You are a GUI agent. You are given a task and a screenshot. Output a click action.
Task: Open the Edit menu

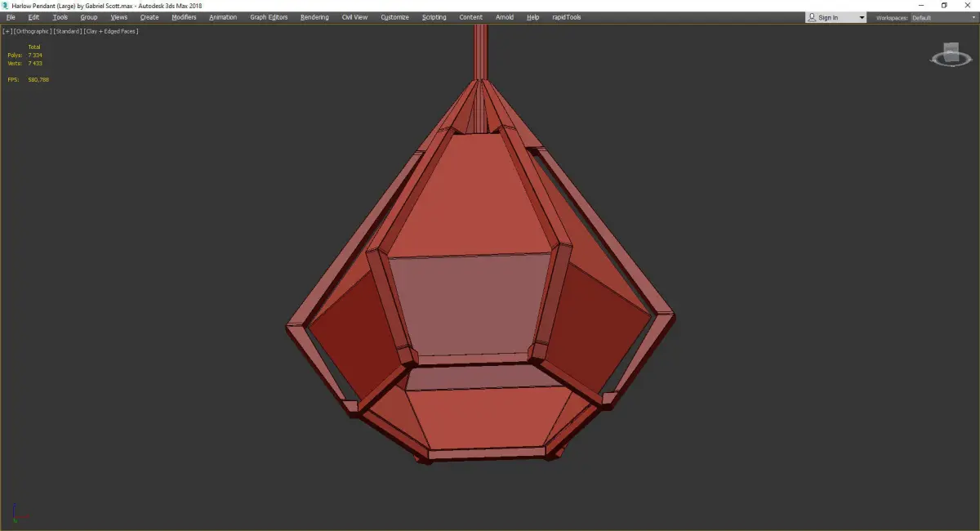pyautogui.click(x=33, y=17)
